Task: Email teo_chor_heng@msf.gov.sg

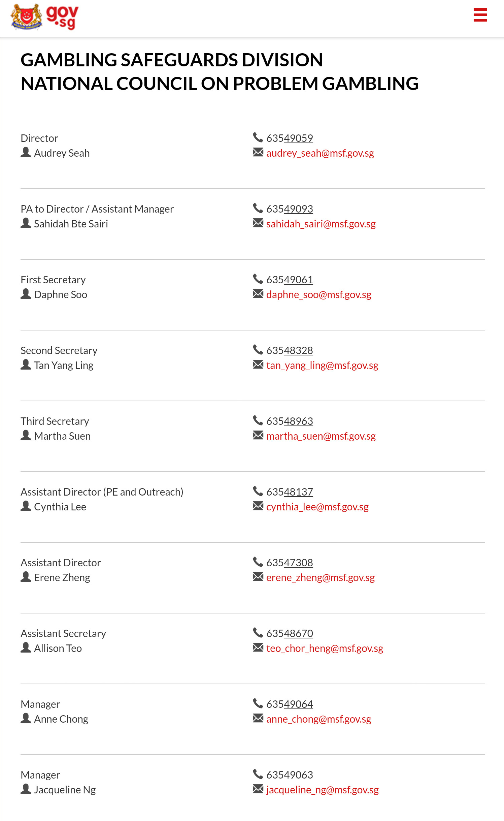Action: pos(325,649)
